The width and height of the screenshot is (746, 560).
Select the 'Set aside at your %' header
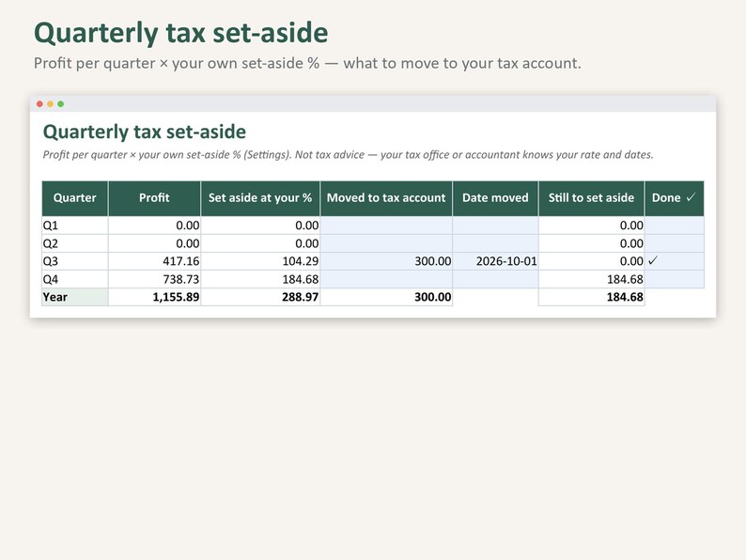click(260, 198)
